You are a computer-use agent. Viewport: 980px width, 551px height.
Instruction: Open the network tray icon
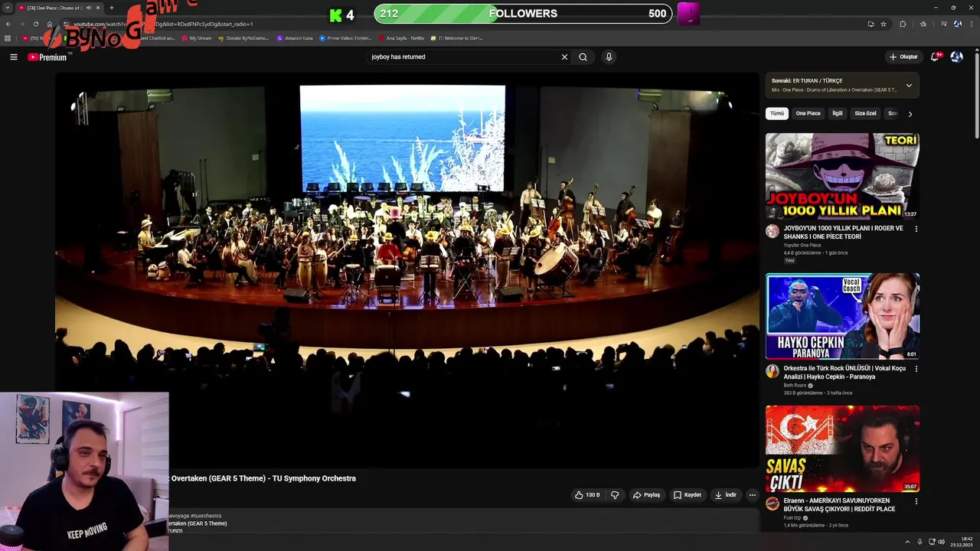(931, 542)
